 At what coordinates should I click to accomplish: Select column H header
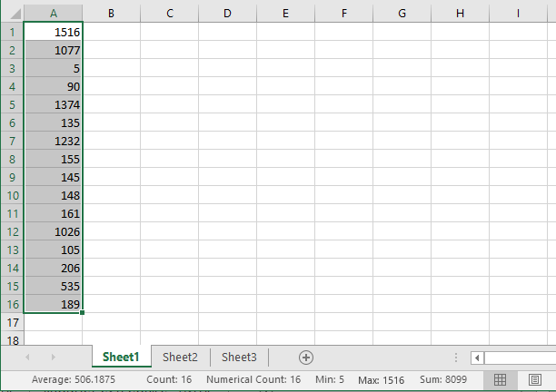pos(461,14)
